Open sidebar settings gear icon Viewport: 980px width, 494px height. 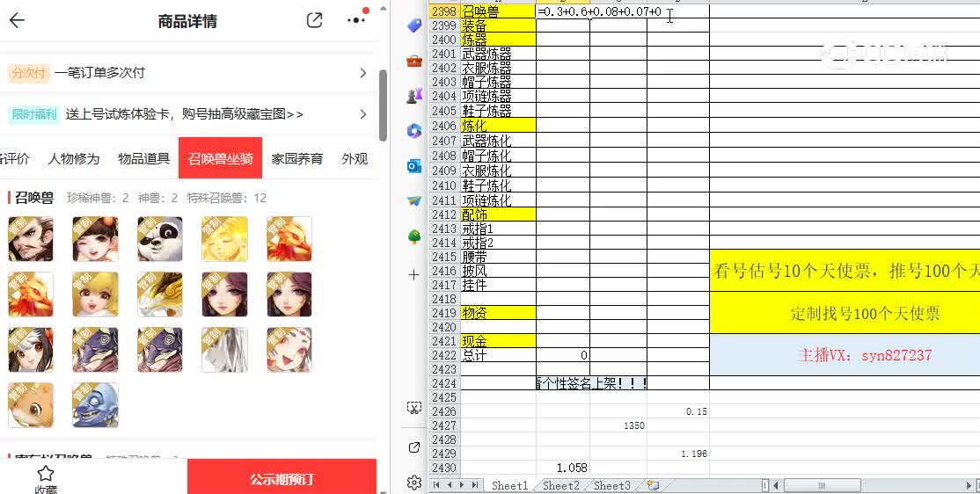tap(413, 482)
